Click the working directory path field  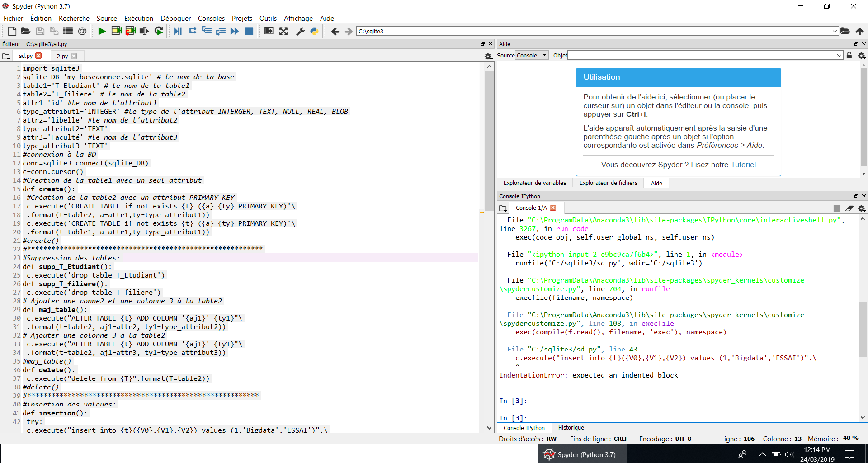tap(594, 31)
